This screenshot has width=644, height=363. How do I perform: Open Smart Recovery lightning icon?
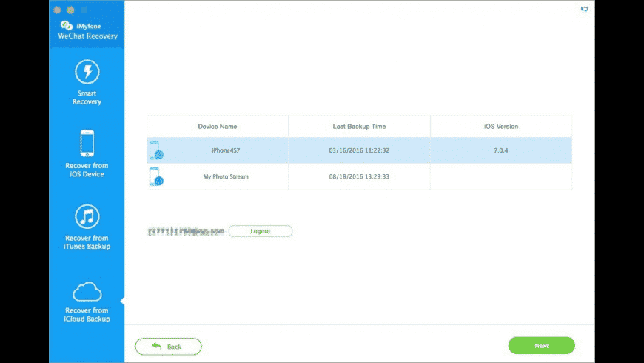point(87,73)
